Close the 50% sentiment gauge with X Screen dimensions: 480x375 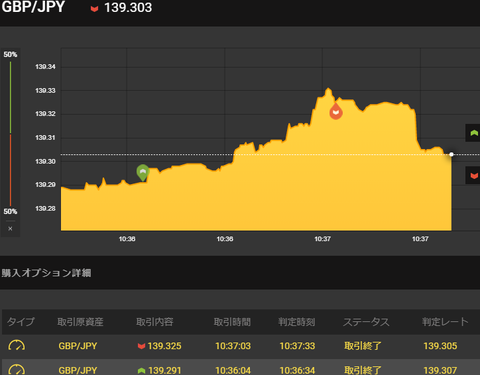[10, 229]
